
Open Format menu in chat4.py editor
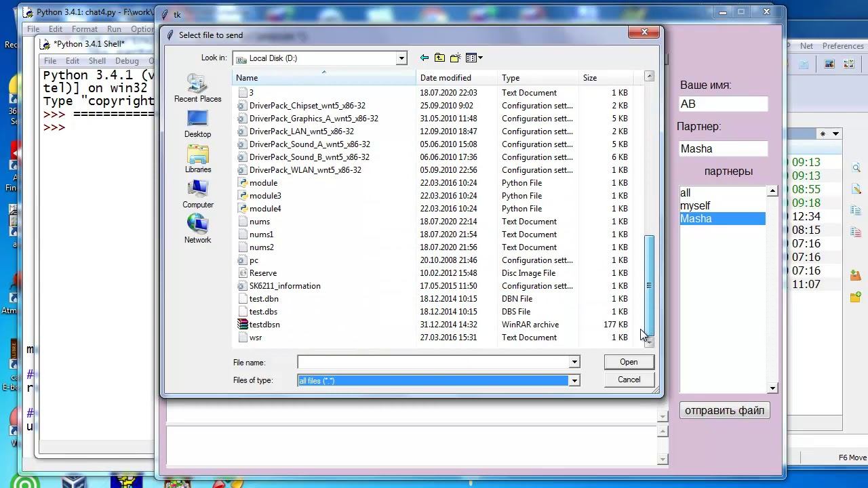pos(85,29)
